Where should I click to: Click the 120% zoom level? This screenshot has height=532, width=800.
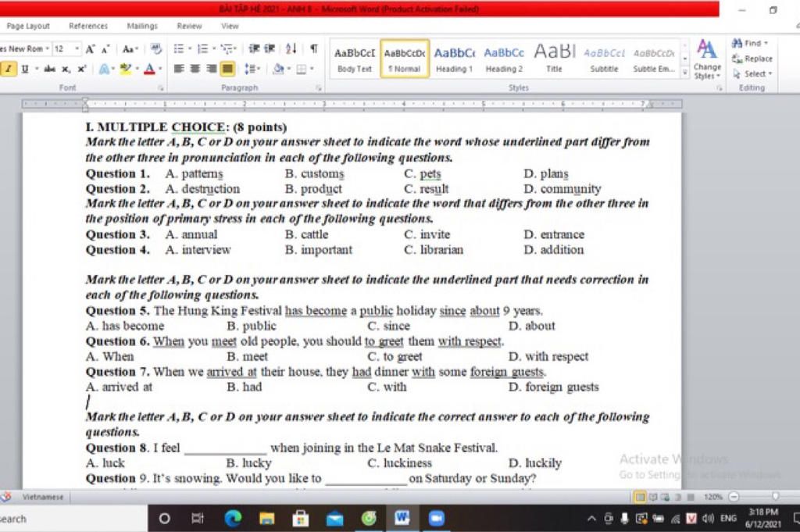tap(712, 497)
